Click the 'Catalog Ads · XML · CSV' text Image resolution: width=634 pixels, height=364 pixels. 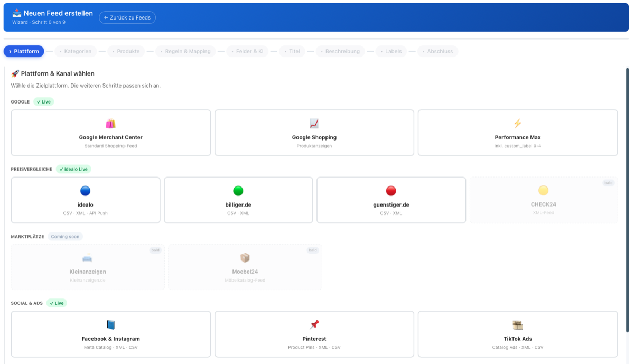tap(518, 348)
